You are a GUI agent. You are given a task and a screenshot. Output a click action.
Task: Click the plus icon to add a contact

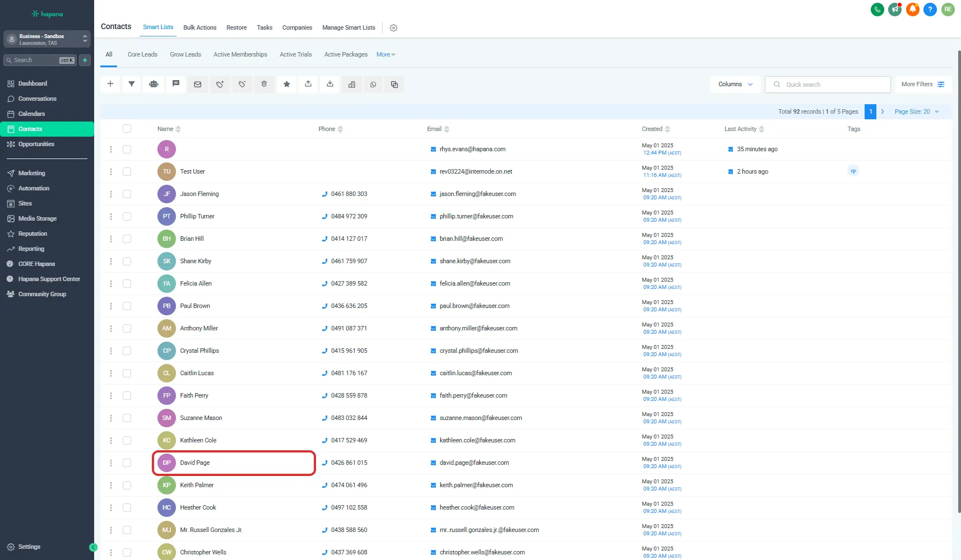[110, 84]
